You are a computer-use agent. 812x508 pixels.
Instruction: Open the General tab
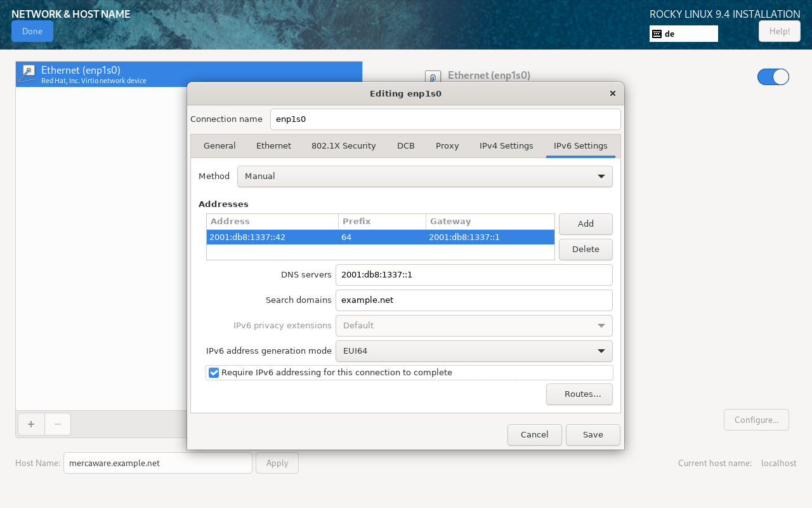tap(219, 146)
